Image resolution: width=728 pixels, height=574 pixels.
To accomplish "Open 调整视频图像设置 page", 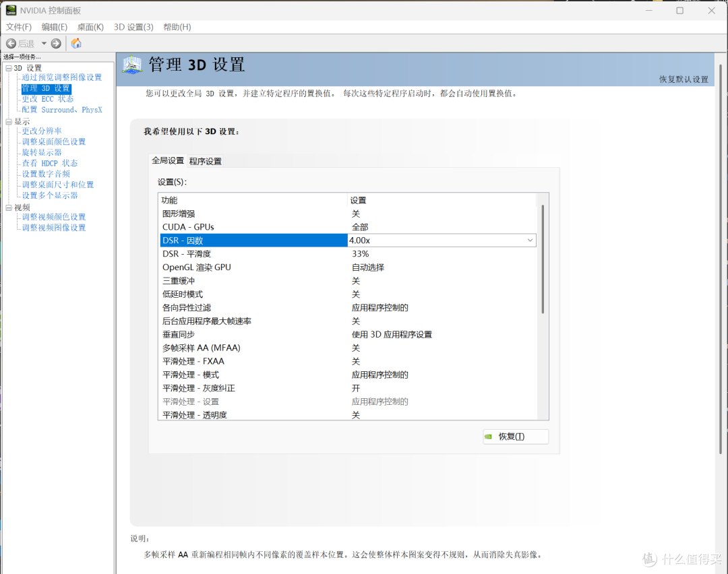I will [x=54, y=227].
